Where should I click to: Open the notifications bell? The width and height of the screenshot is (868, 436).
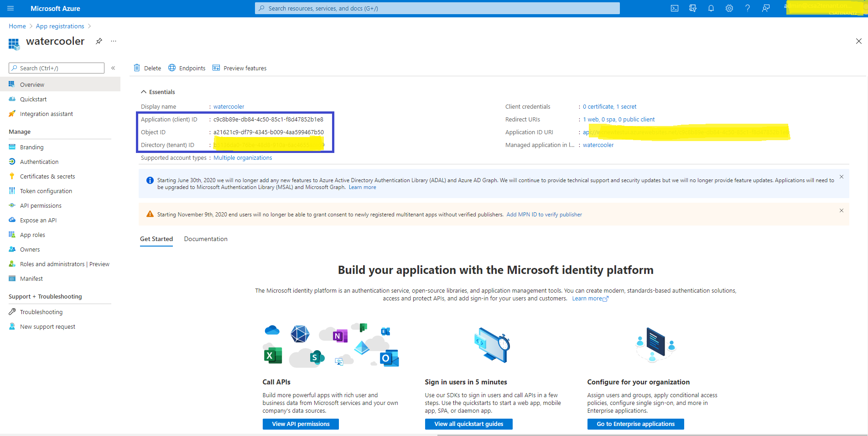point(711,8)
